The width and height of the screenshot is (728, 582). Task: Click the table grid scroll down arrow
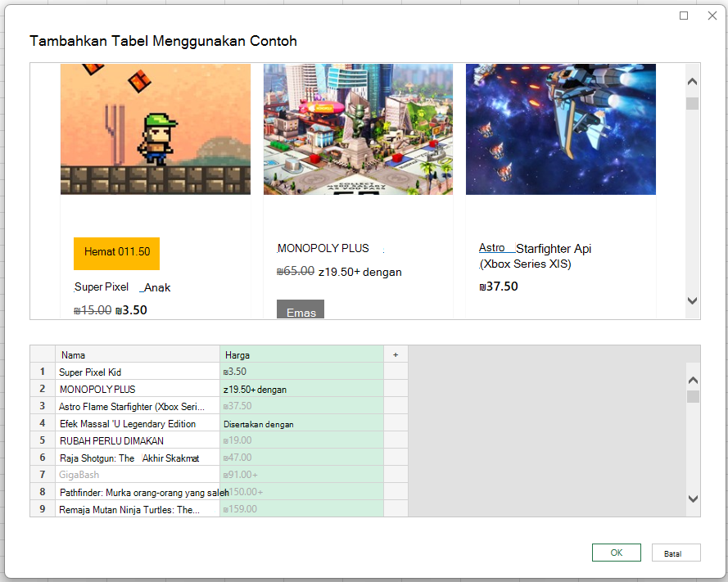693,499
